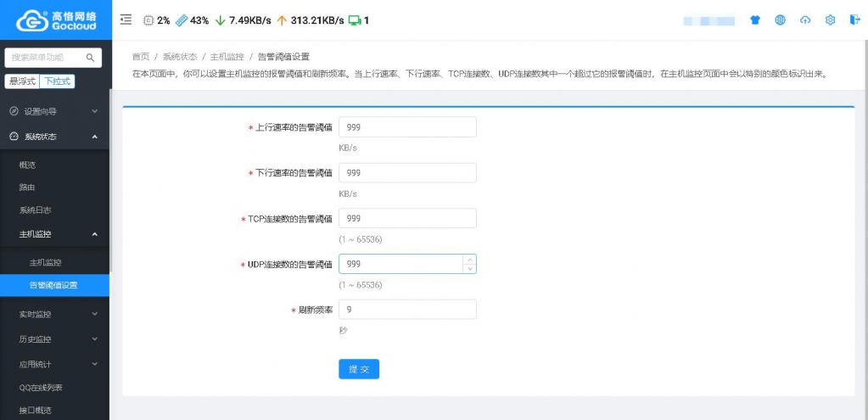
Task: Click the orange upload speed arrow
Action: (282, 20)
